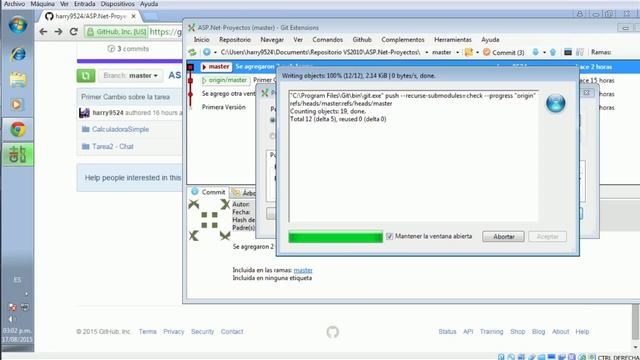
Task: Click the blue globe icon in push progress dialog
Action: point(556,103)
